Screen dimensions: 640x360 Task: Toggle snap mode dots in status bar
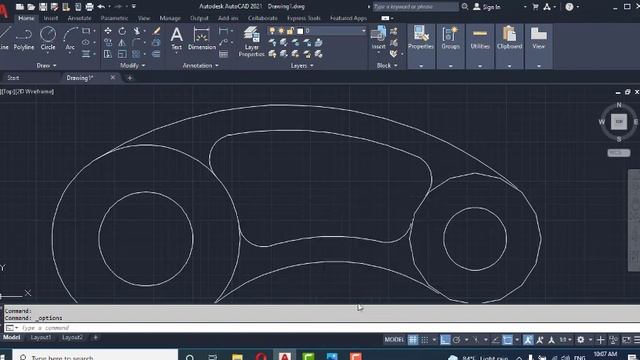point(425,340)
